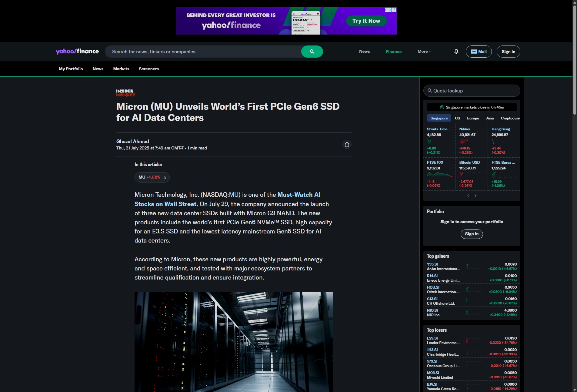Open FTSE 100 index card

pos(439,174)
